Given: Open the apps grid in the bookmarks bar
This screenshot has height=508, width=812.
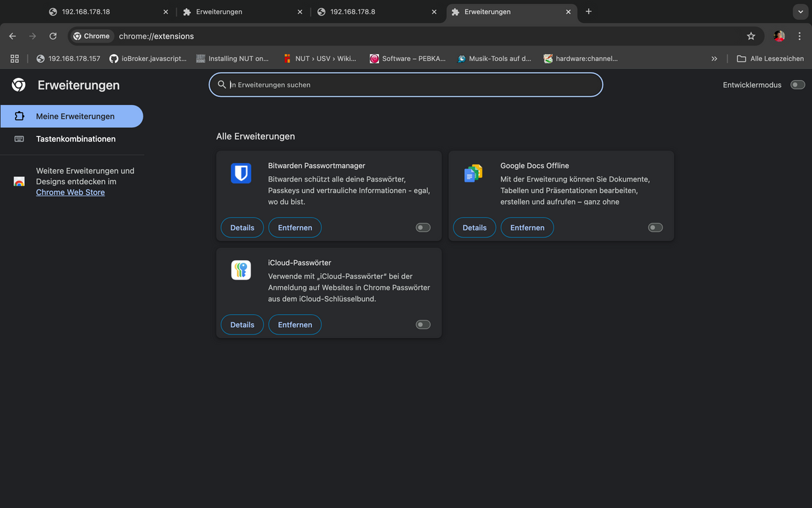Looking at the screenshot, I should pos(15,58).
